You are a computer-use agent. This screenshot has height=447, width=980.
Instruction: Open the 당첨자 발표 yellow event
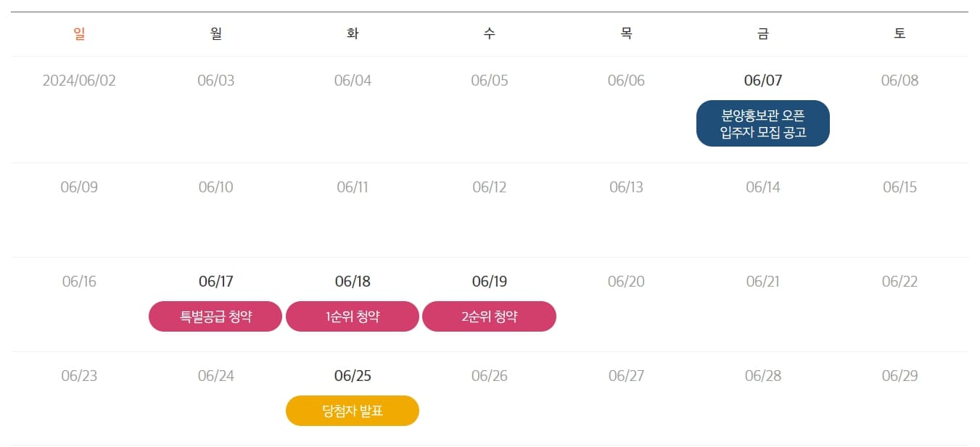click(x=353, y=411)
